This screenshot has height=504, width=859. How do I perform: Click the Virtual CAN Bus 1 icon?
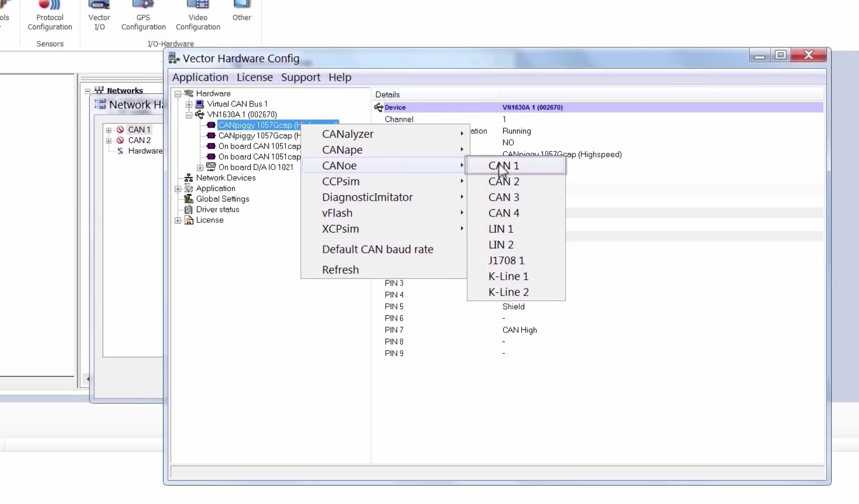pos(200,104)
